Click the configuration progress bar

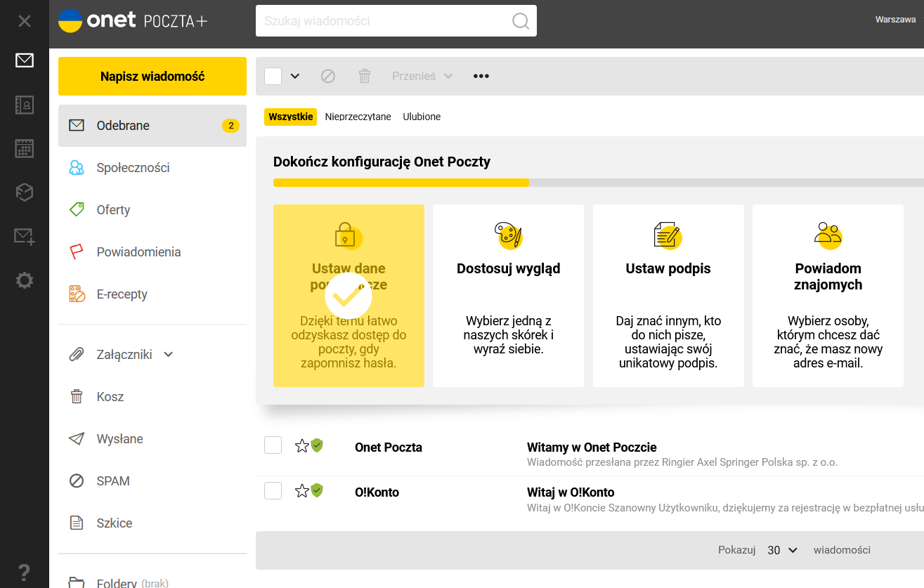tap(599, 183)
